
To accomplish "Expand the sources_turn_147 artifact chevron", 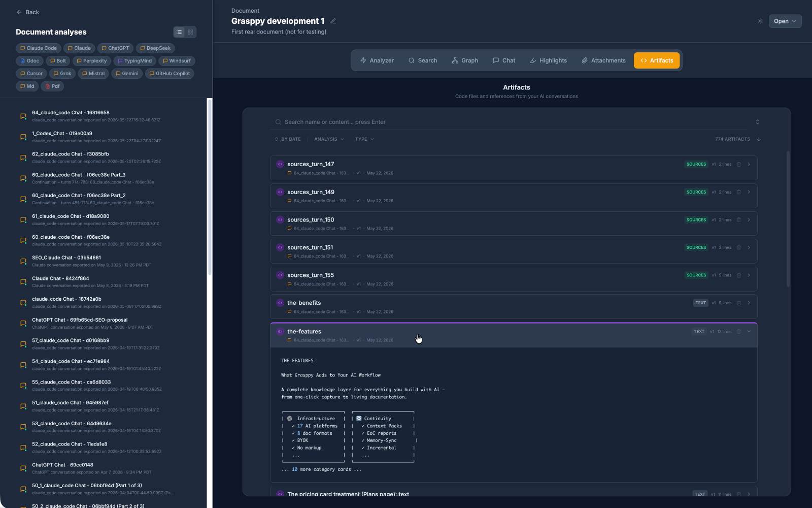I will coord(749,164).
